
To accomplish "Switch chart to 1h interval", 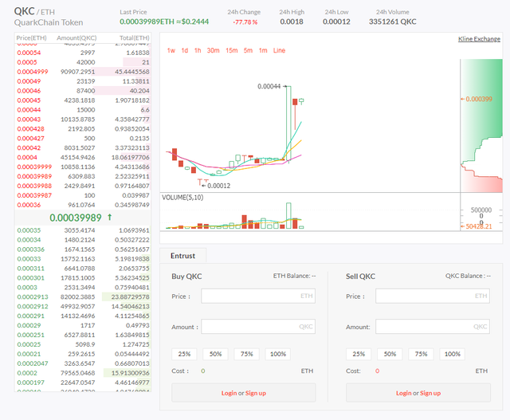I will point(198,50).
